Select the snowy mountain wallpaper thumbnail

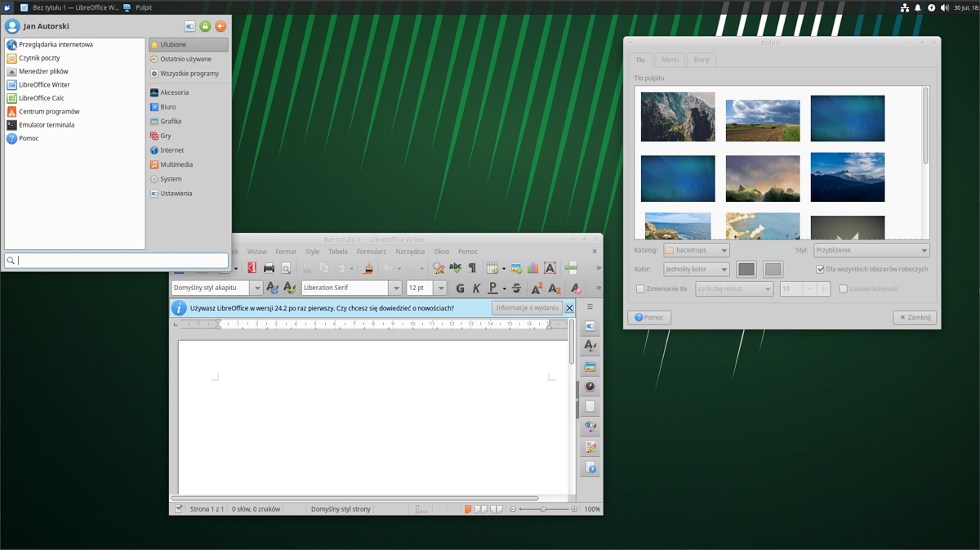(847, 177)
